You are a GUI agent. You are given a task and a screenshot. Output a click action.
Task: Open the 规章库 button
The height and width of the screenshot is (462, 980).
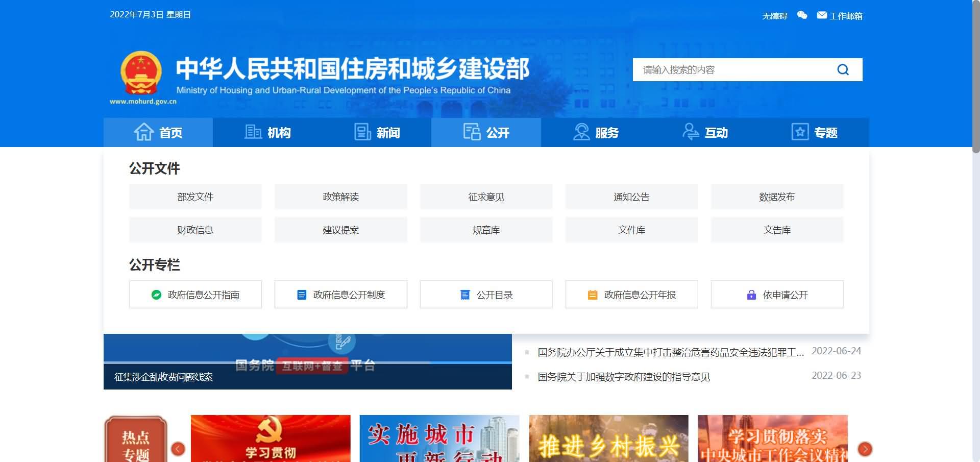(486, 230)
